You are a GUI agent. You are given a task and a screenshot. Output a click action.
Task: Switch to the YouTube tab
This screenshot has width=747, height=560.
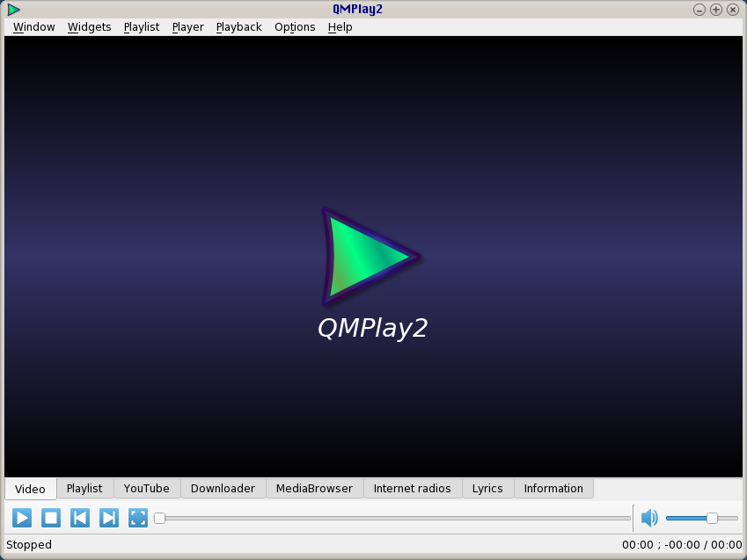pyautogui.click(x=146, y=489)
